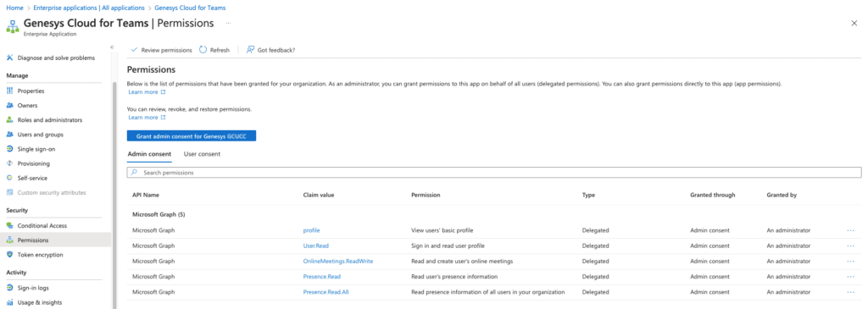868x309 pixels.
Task: Click the Properties icon in sidebar
Action: (x=9, y=91)
